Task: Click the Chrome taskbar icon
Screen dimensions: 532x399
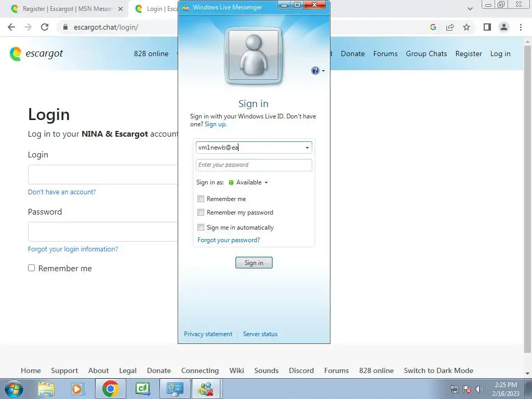Action: [x=110, y=389]
